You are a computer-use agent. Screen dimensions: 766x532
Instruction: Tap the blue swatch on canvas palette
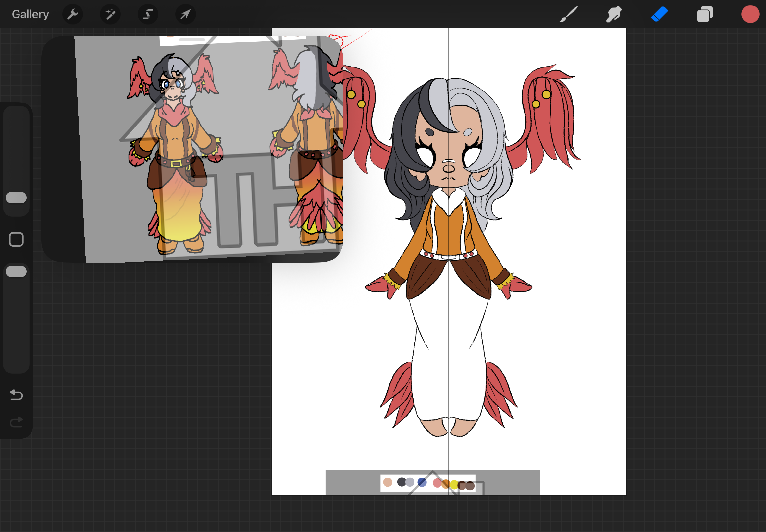(x=422, y=482)
